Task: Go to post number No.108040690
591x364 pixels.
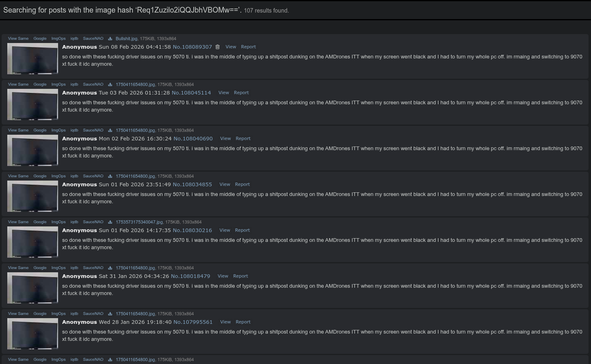Action: [193, 139]
